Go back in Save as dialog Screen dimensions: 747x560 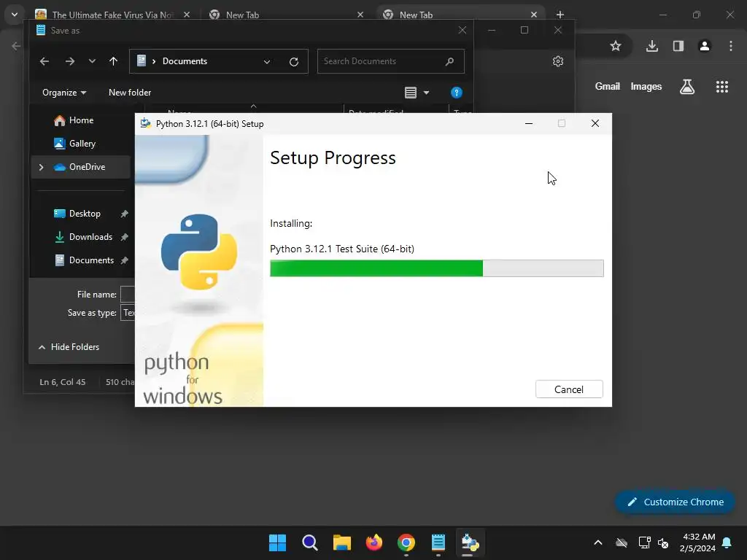point(44,61)
